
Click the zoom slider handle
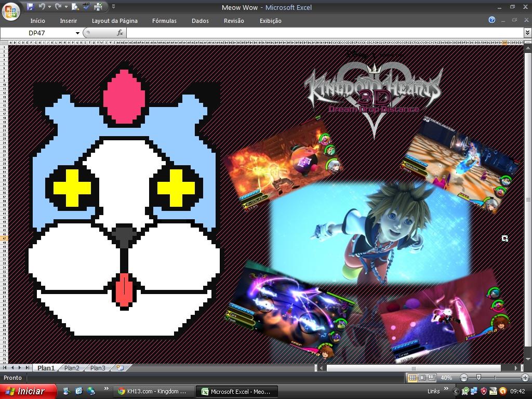(478, 378)
